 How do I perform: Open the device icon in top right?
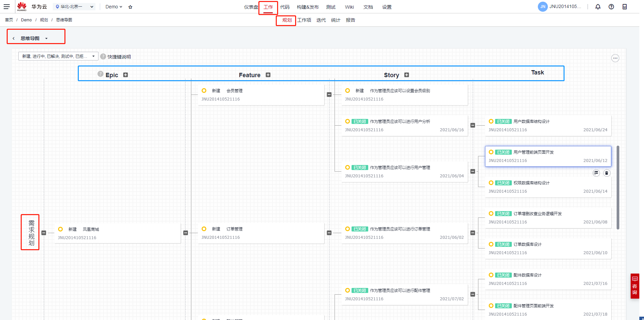point(625,7)
